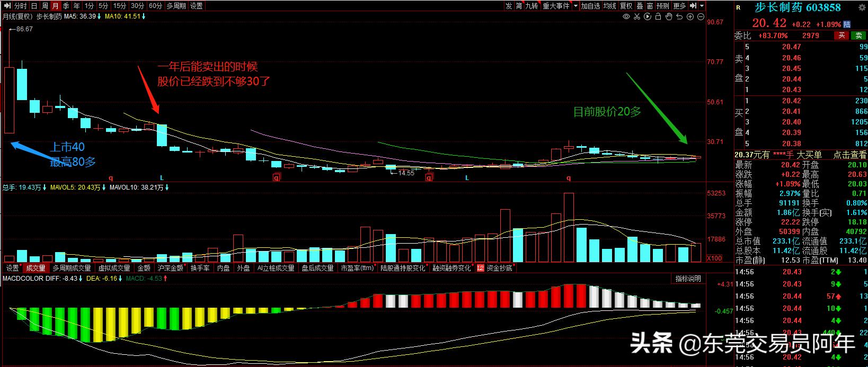Click the L2 资金抄底 indicator
The image size is (868, 367).
(494, 268)
